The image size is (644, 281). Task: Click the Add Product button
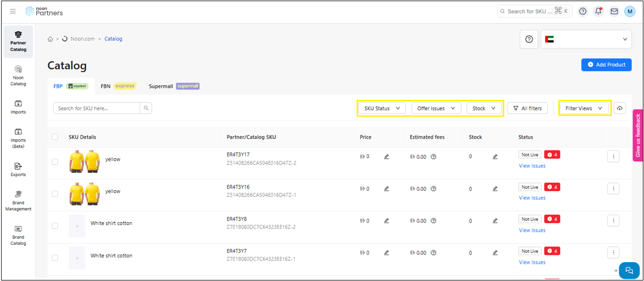pyautogui.click(x=606, y=65)
